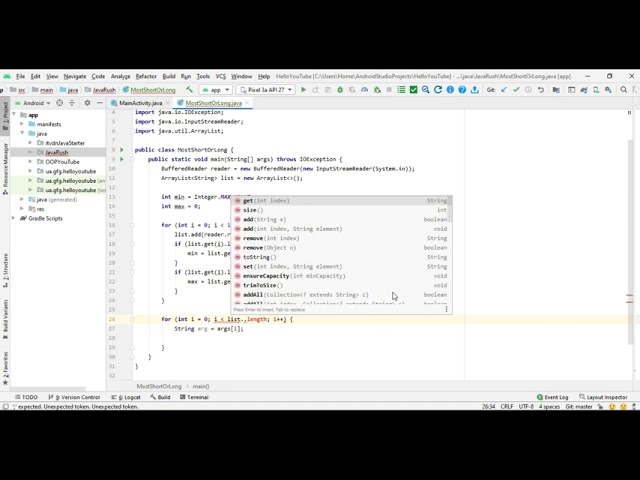The width and height of the screenshot is (640, 480).
Task: Toggle the Version Control tool window
Action: 74,397
